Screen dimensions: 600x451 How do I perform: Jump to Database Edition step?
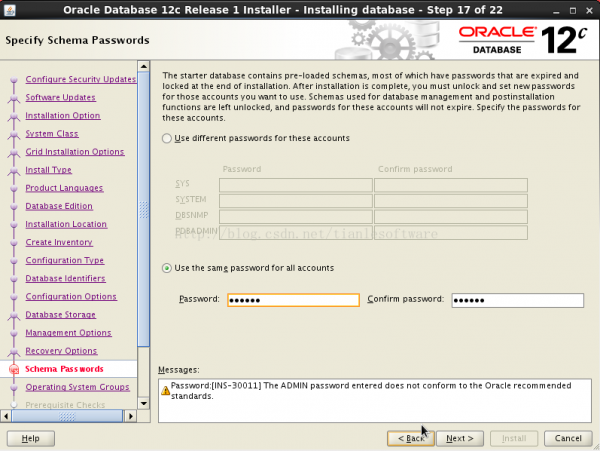[x=59, y=206]
